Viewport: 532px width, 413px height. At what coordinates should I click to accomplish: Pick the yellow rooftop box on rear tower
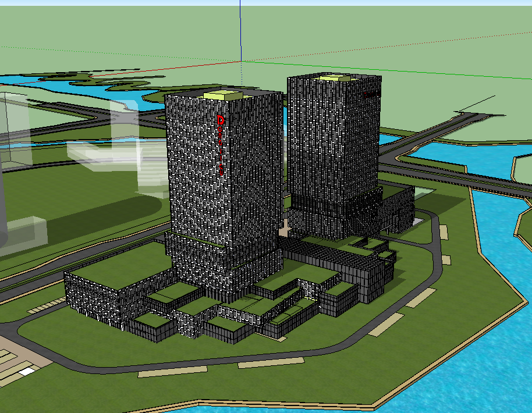tap(335, 78)
